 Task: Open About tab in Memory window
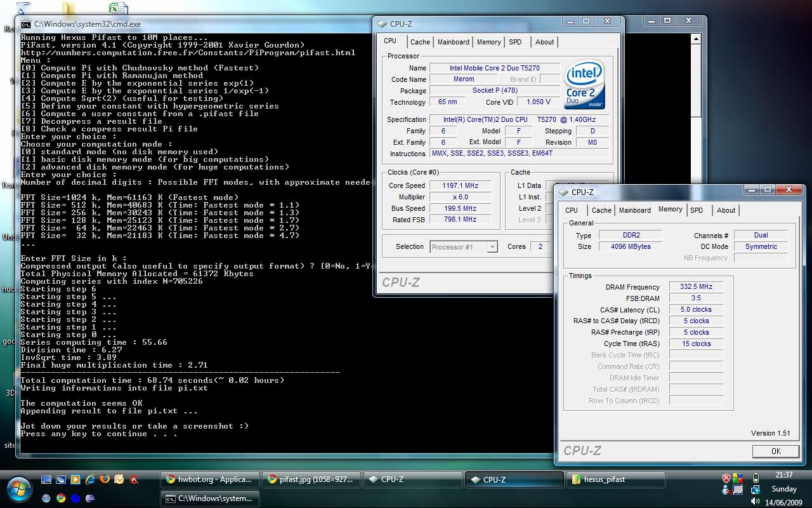click(726, 210)
